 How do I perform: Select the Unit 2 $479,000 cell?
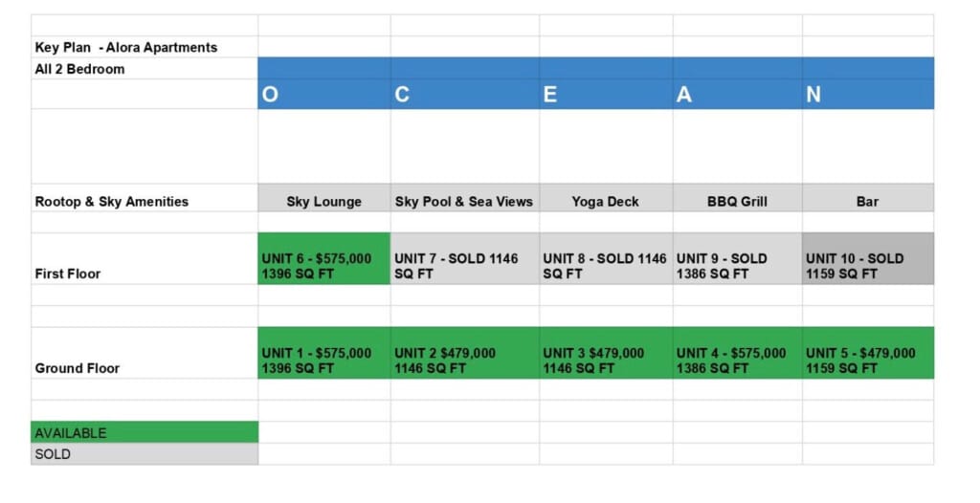click(x=464, y=361)
